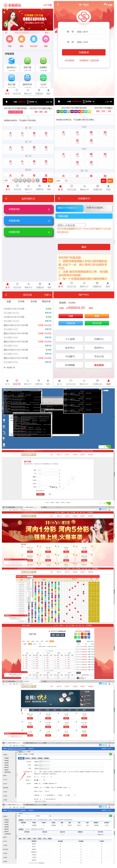Click 退出登录 in the user center

pyautogui.click(x=99, y=365)
